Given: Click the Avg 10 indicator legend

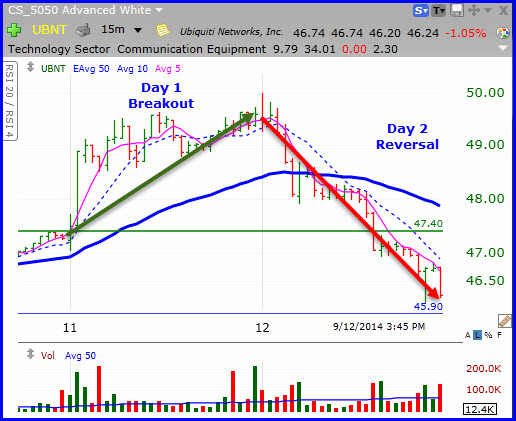Looking at the screenshot, I should [x=132, y=69].
